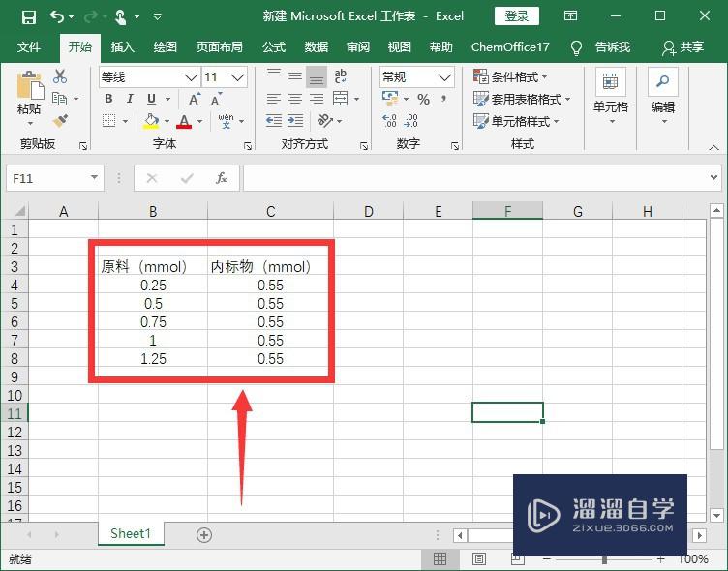The image size is (728, 571).
Task: Click the Increase Font Size icon
Action: click(194, 99)
